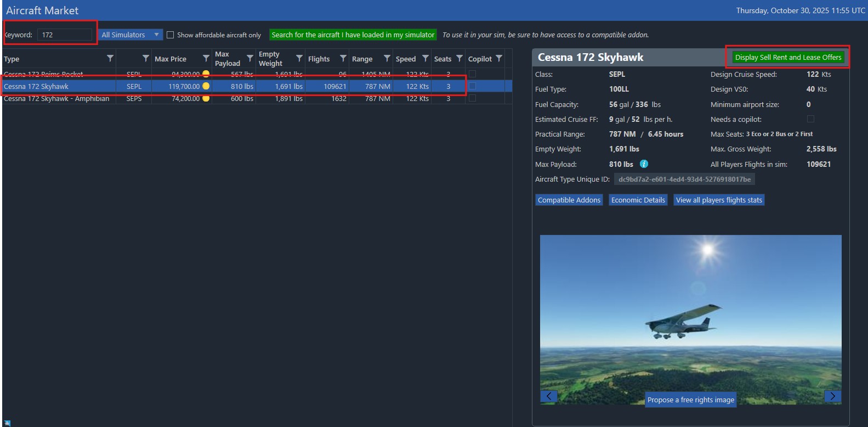
Task: Toggle the Needs a copilot checkbox
Action: [810, 119]
